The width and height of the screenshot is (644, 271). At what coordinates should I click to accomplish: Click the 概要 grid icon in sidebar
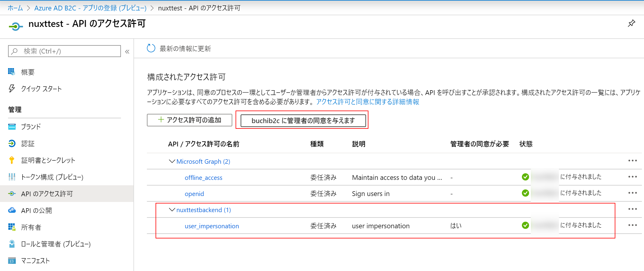pos(12,72)
